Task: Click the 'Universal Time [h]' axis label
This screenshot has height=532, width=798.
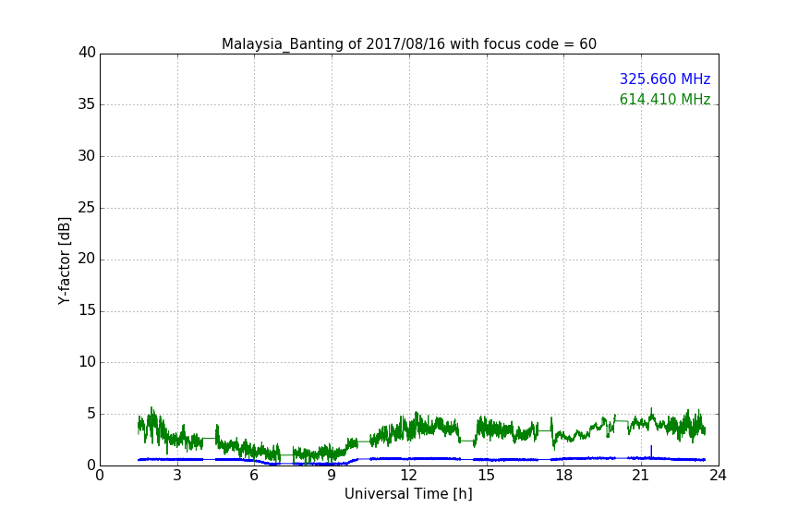Action: pyautogui.click(x=408, y=494)
